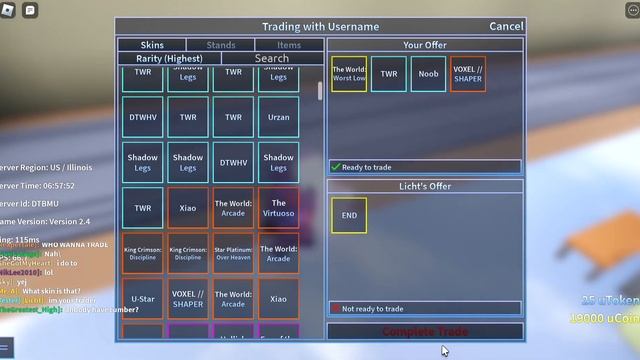The height and width of the screenshot is (360, 640).
Task: Select The World: Arcade in U-Star row
Action: tap(233, 299)
